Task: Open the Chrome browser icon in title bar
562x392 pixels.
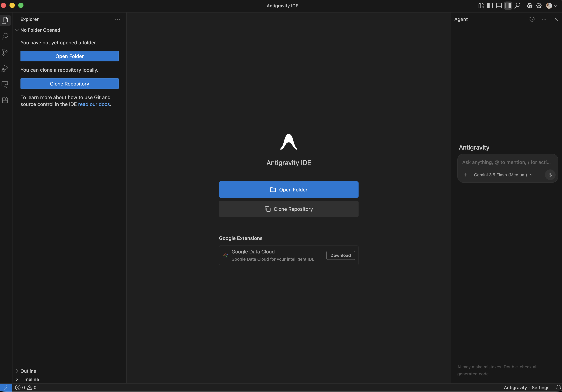Action: pos(530,6)
